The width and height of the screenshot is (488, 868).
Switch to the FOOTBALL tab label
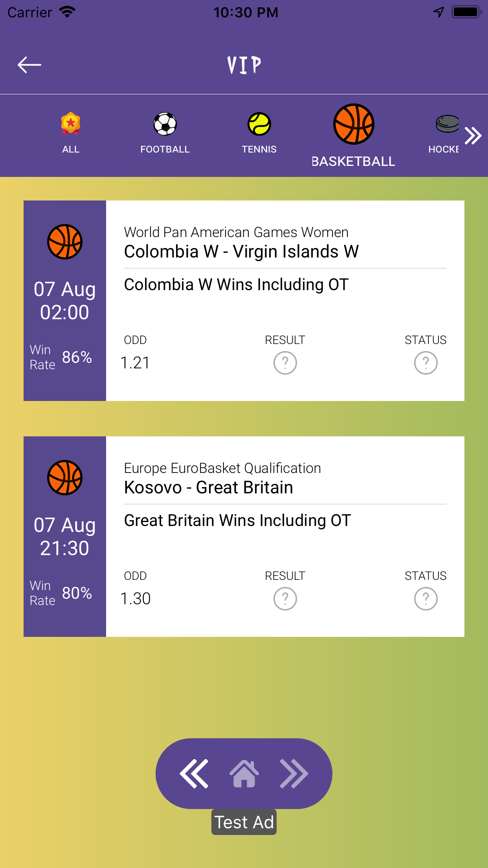tap(165, 149)
